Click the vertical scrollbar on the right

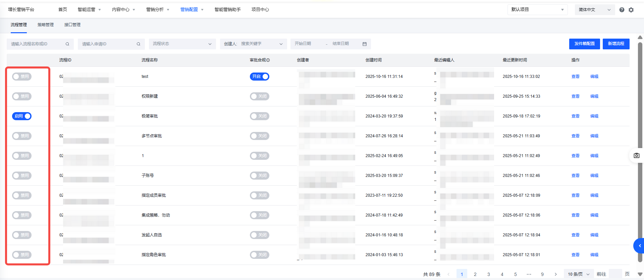tap(640, 151)
